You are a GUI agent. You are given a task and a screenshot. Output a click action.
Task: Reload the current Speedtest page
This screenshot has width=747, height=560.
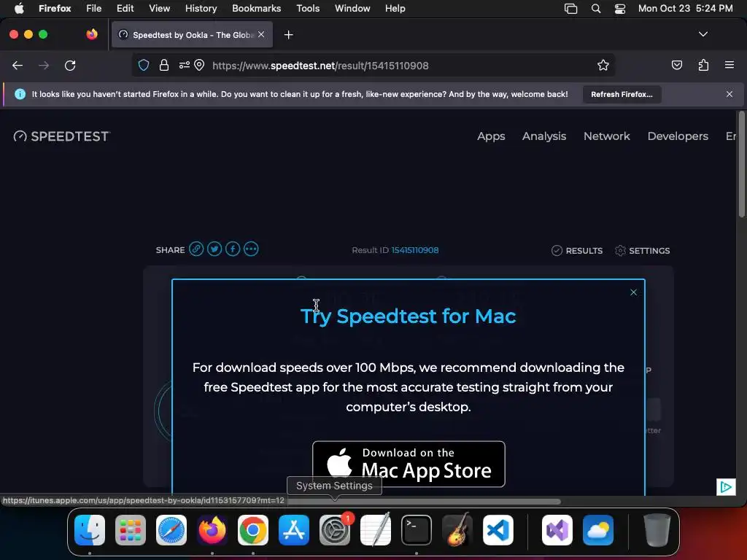click(x=70, y=66)
